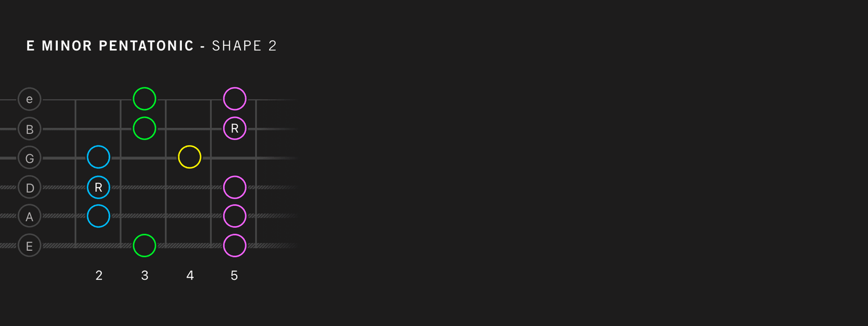Select green note on B string
This screenshot has width=868, height=326.
point(145,128)
